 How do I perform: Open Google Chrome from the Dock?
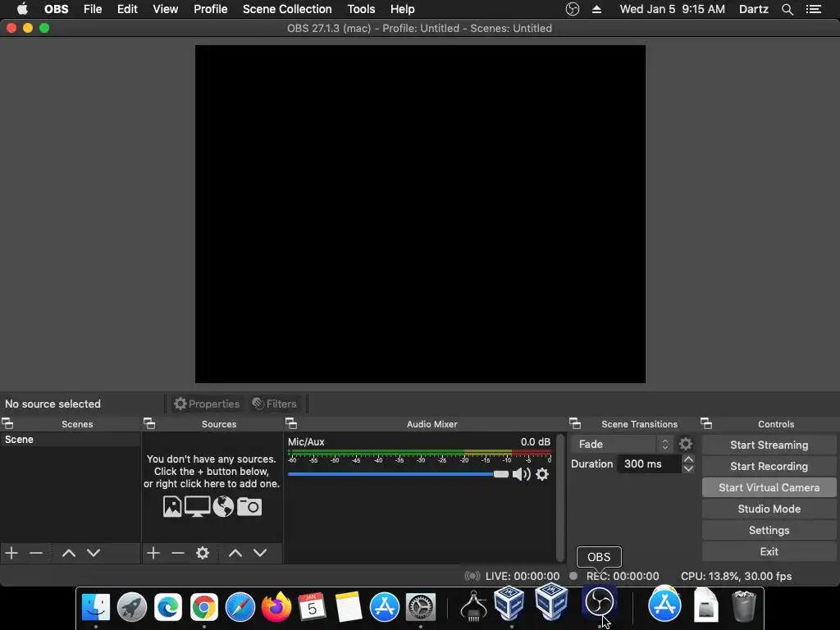(x=204, y=607)
